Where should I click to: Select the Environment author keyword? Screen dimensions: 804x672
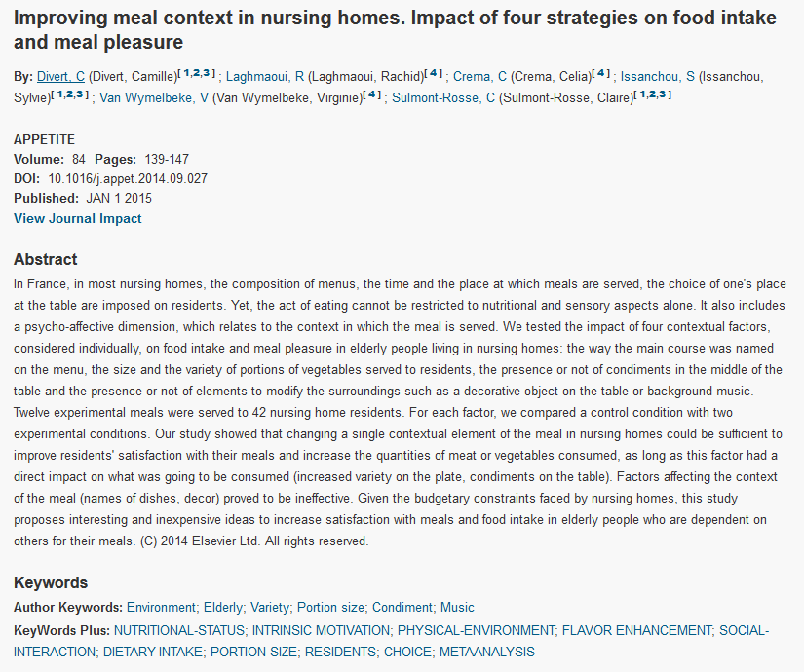pyautogui.click(x=161, y=608)
